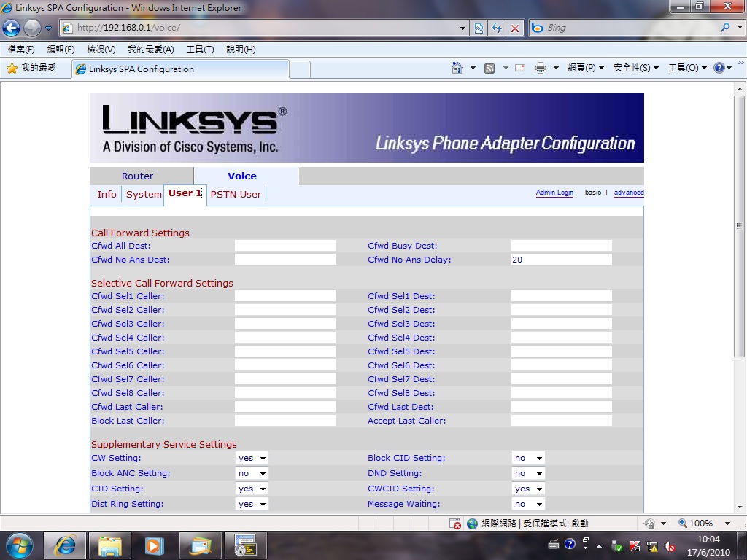Viewport: 747px width, 560px height.
Task: Open CID Setting dropdown
Action: [x=252, y=489]
